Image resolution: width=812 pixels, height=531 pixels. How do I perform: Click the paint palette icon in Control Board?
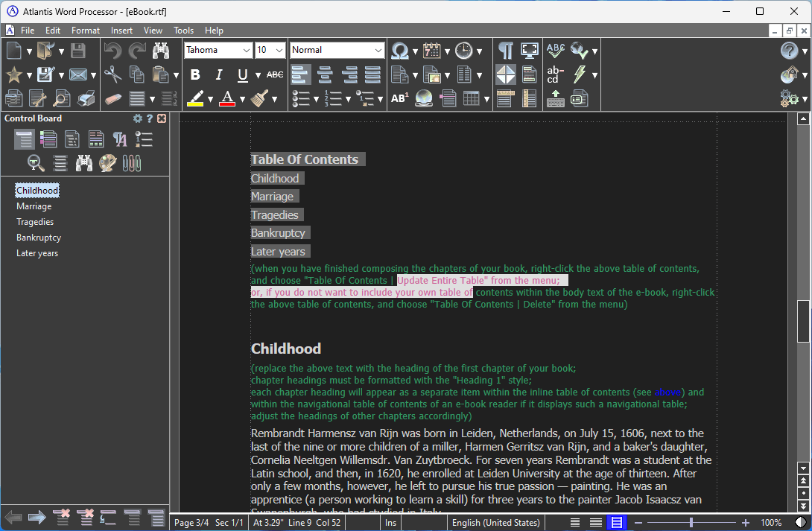[x=108, y=164]
